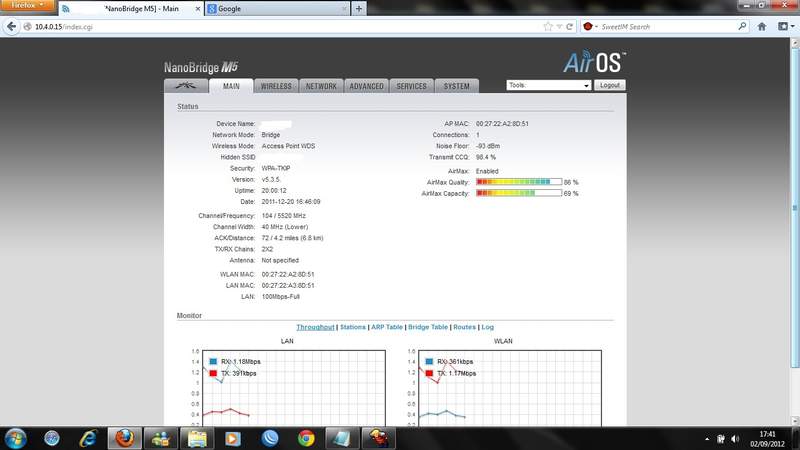Open the Routes link
The width and height of the screenshot is (800, 450).
click(x=464, y=327)
